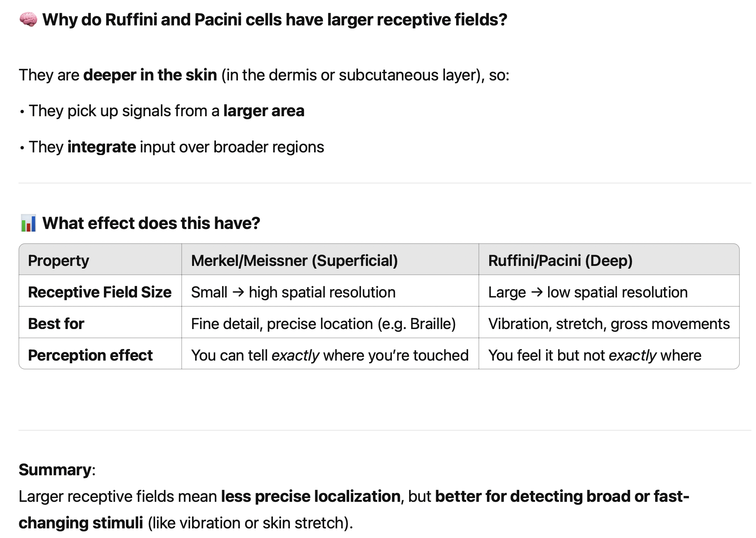
Task: Click the 'What effect does this have?' heading
Action: point(151,224)
